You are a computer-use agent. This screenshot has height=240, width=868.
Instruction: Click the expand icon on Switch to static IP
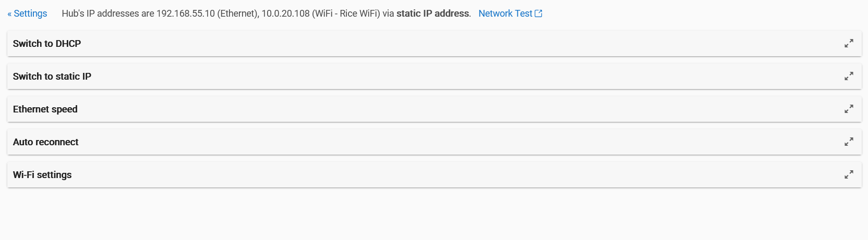849,77
